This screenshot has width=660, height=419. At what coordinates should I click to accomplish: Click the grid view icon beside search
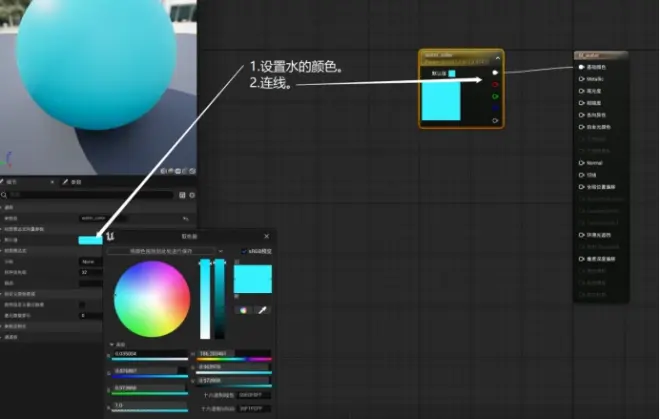(182, 194)
